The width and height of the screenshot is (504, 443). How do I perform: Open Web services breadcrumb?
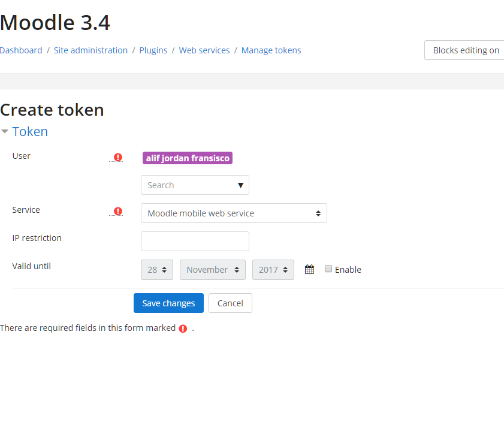click(204, 50)
